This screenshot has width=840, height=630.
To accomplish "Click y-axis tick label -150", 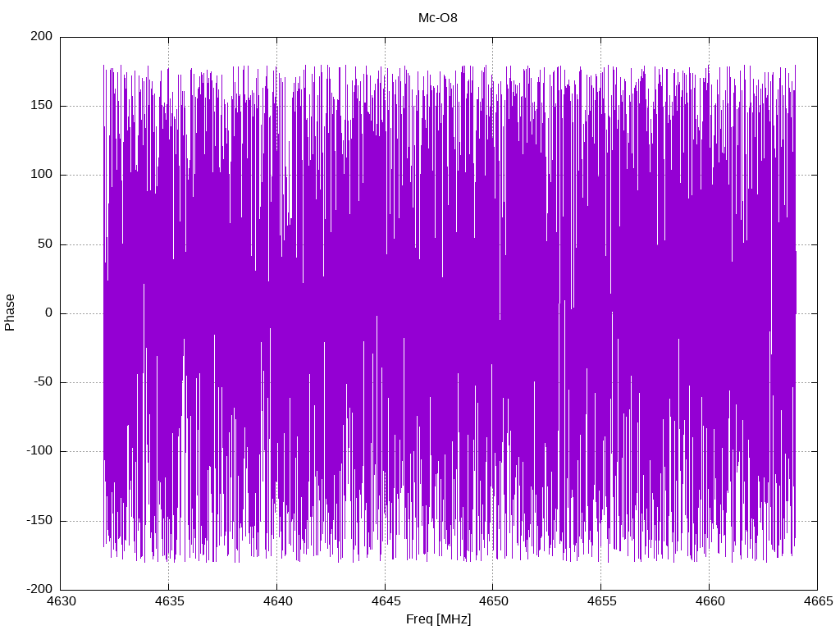I will click(39, 521).
